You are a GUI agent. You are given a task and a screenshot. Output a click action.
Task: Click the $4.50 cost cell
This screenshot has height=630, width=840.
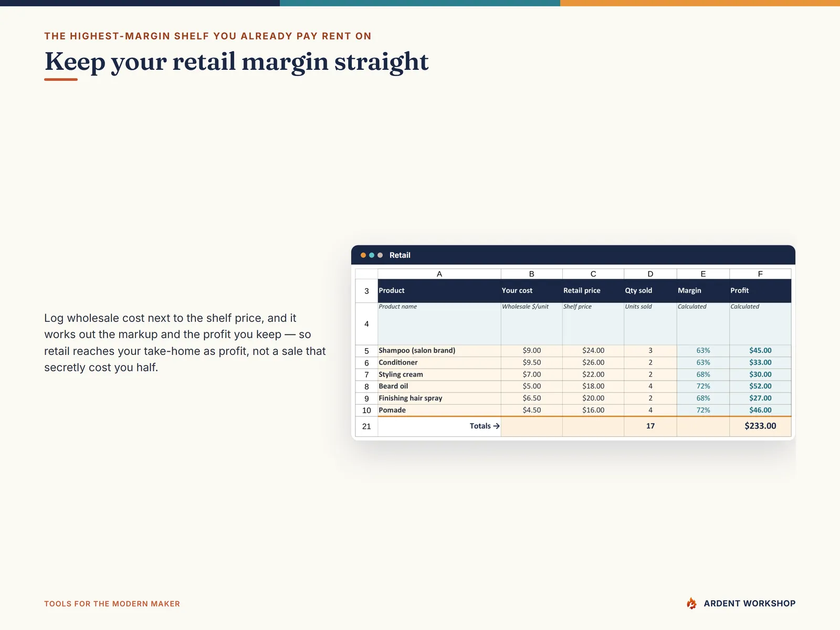(x=532, y=411)
